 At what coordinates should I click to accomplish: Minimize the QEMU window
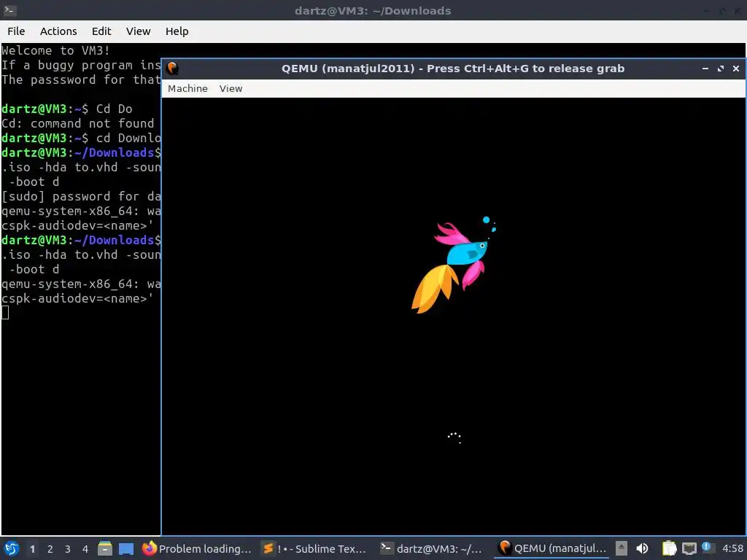[x=705, y=69]
